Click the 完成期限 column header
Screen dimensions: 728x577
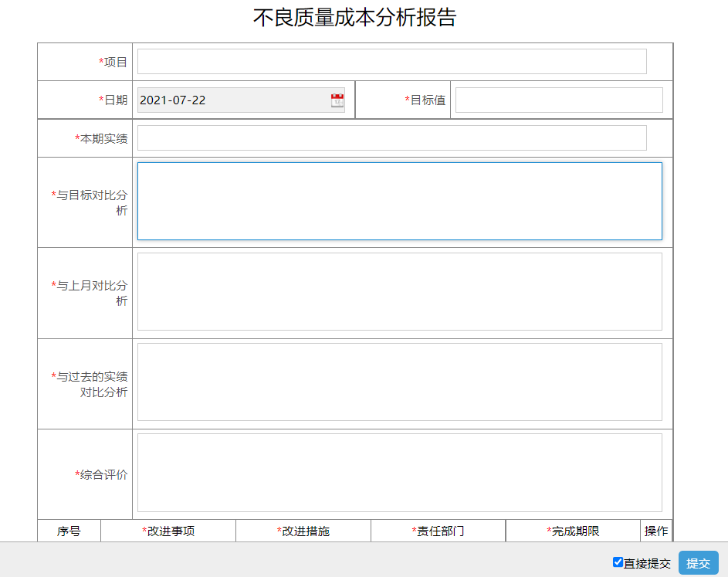tap(573, 531)
